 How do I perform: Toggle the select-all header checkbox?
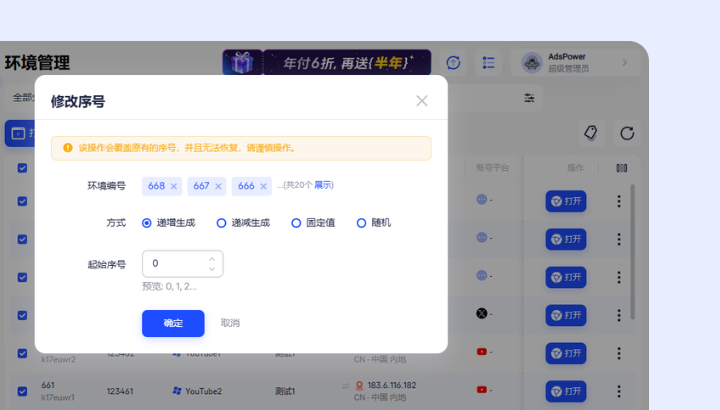pyautogui.click(x=22, y=168)
